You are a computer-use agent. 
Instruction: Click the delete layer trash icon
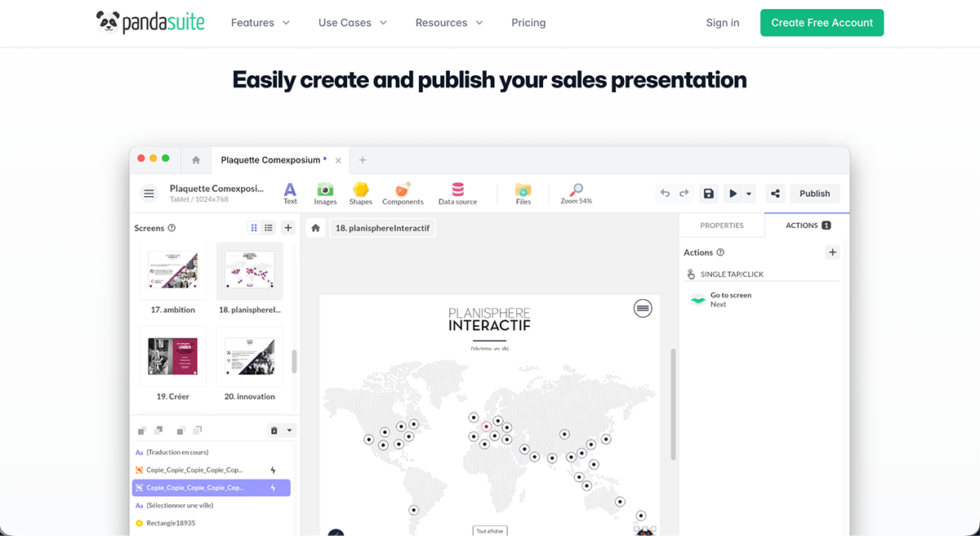pyautogui.click(x=274, y=431)
